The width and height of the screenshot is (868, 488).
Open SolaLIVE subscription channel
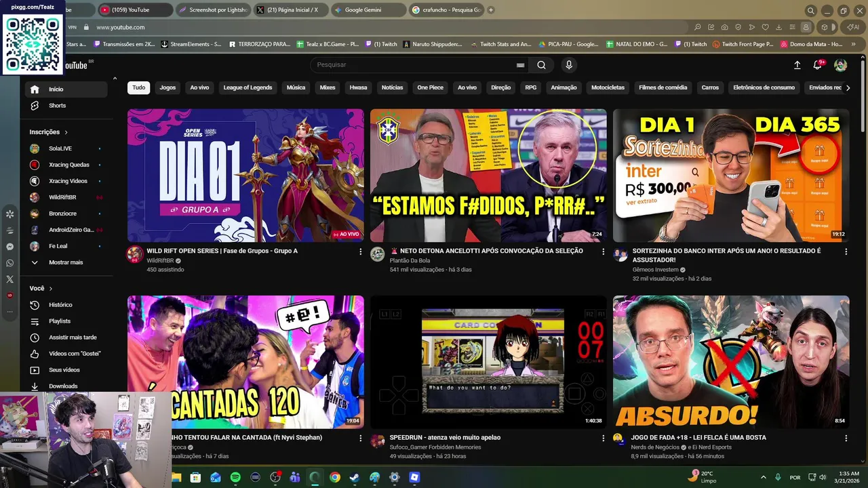[x=66, y=148]
